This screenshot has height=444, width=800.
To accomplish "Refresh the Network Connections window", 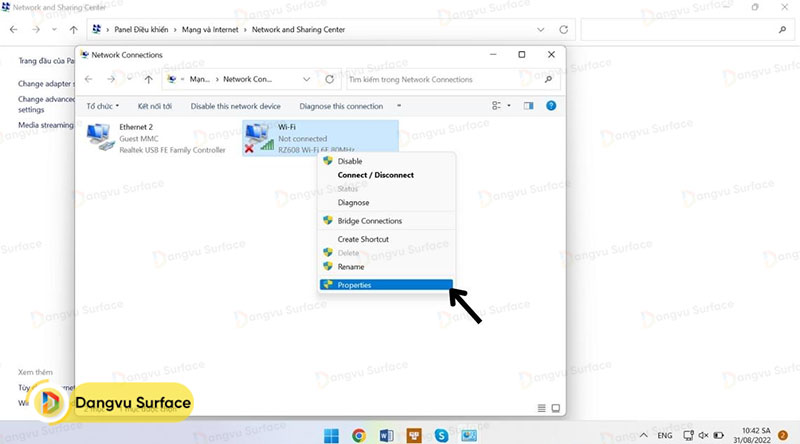I will 330,79.
